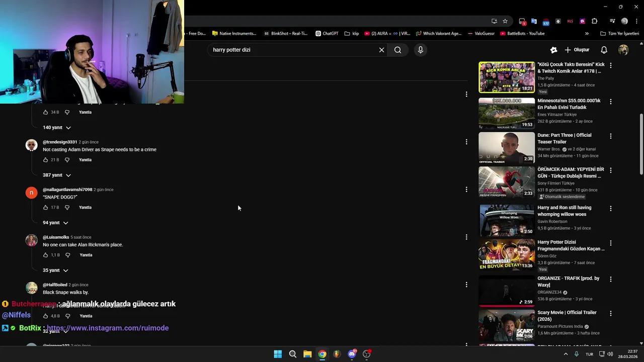Like the Alan Rickman's place comment

45,255
